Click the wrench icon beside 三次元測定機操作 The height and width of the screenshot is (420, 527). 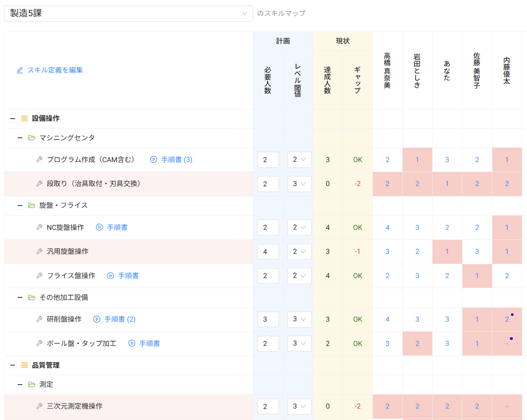pyautogui.click(x=39, y=406)
